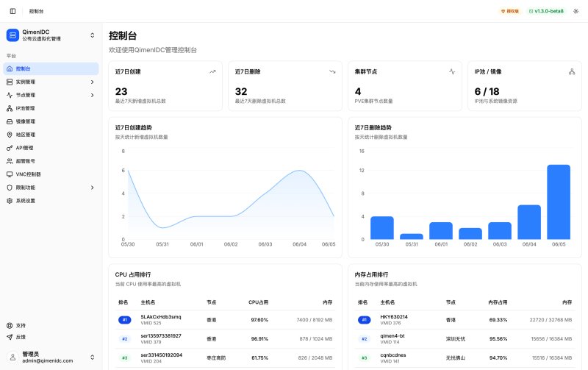The width and height of the screenshot is (588, 370).
Task: Click the QimenIDC logo icon
Action: click(x=12, y=35)
